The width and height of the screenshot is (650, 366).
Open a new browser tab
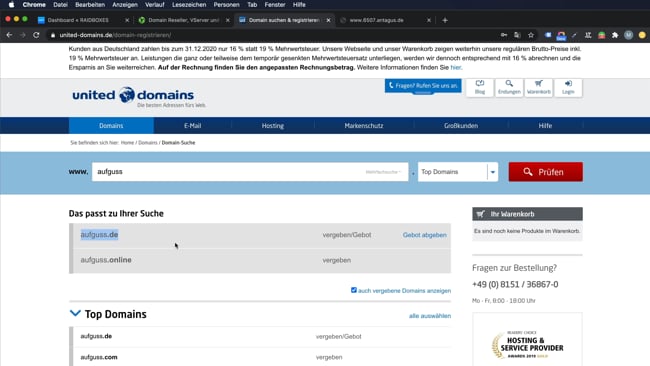click(x=445, y=20)
